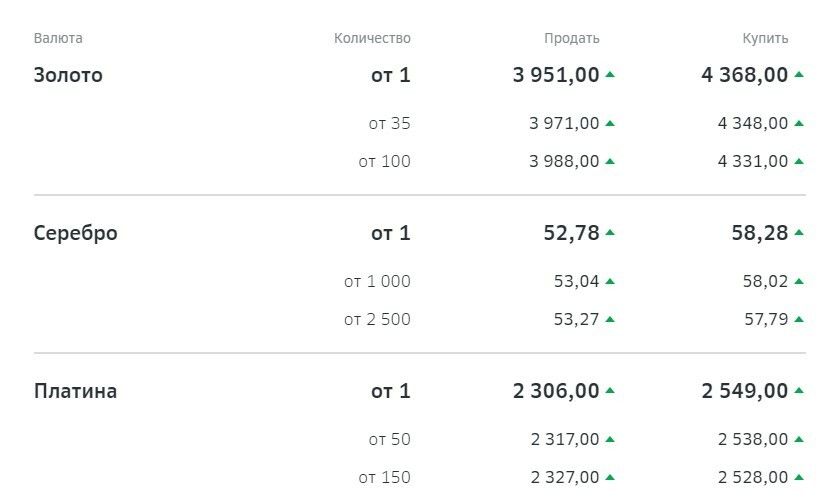836x504 pixels.
Task: Select the Платина metal row label
Action: (75, 391)
